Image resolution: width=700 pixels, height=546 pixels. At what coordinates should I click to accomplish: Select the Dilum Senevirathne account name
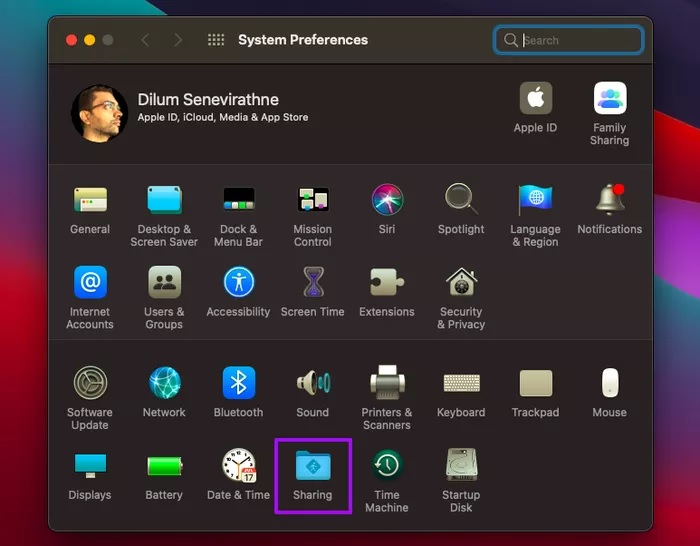[x=208, y=99]
